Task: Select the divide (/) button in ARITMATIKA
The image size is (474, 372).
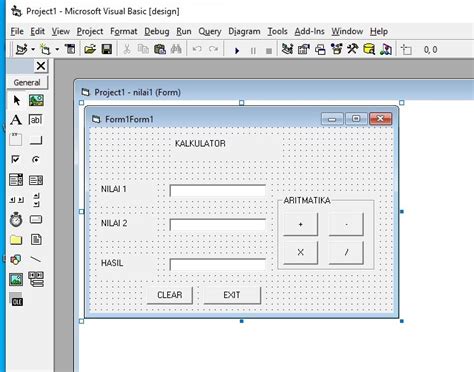Action: [346, 252]
